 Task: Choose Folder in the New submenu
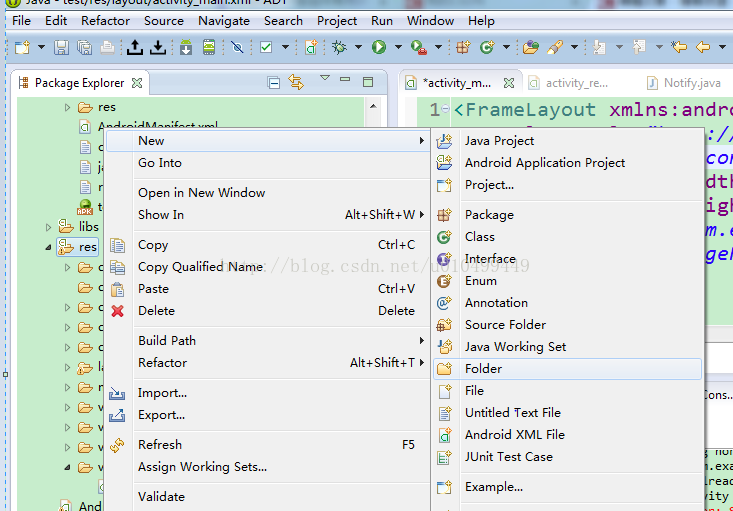(x=567, y=369)
